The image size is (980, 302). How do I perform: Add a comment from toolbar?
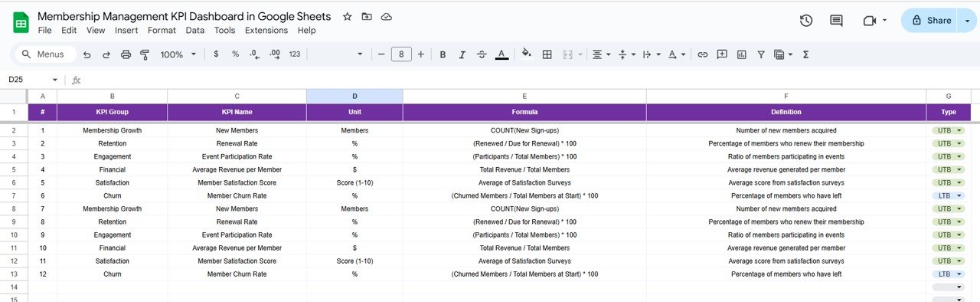tap(722, 54)
